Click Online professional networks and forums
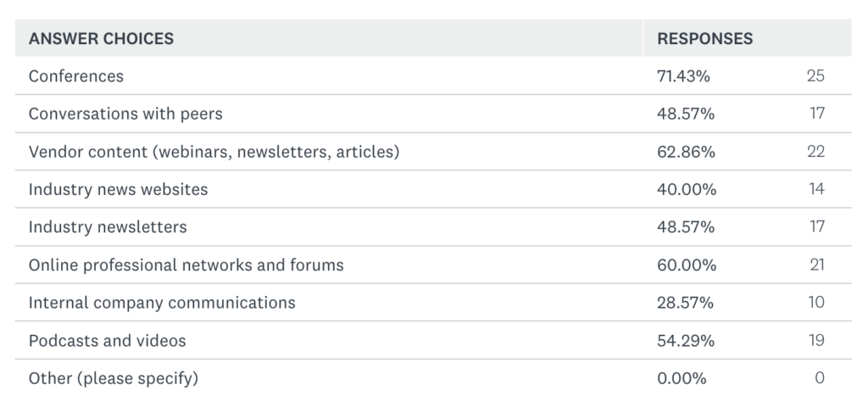Screen dimensions: 868x396 click(186, 265)
